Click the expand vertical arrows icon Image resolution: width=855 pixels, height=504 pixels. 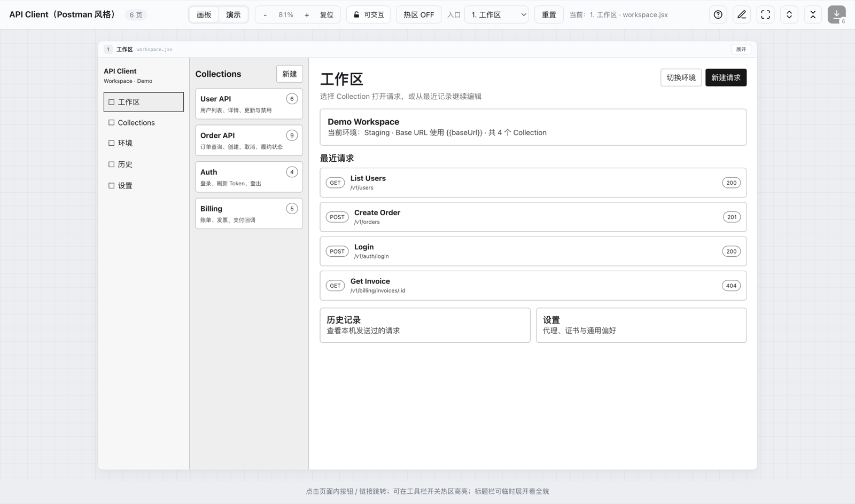click(x=789, y=14)
